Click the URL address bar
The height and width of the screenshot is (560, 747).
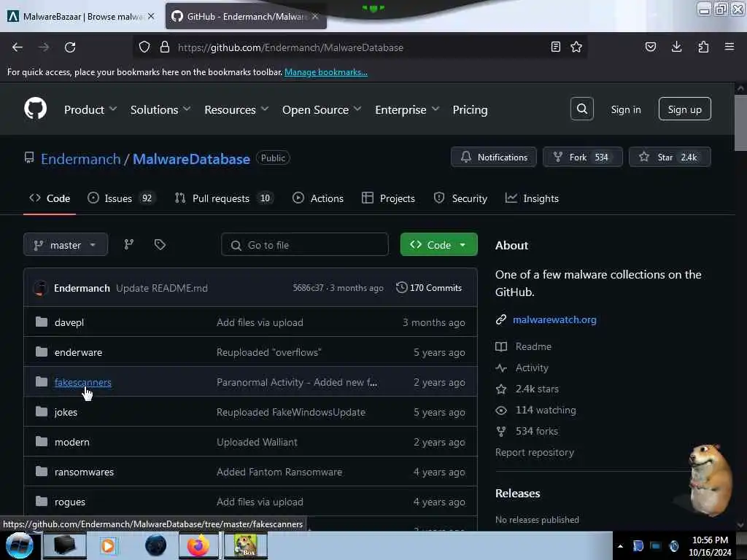point(360,47)
